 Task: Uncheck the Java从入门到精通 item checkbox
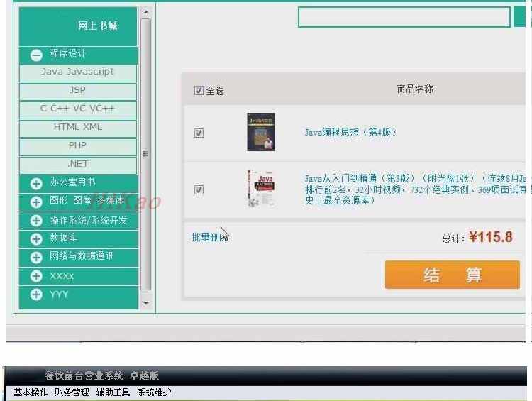pos(199,189)
